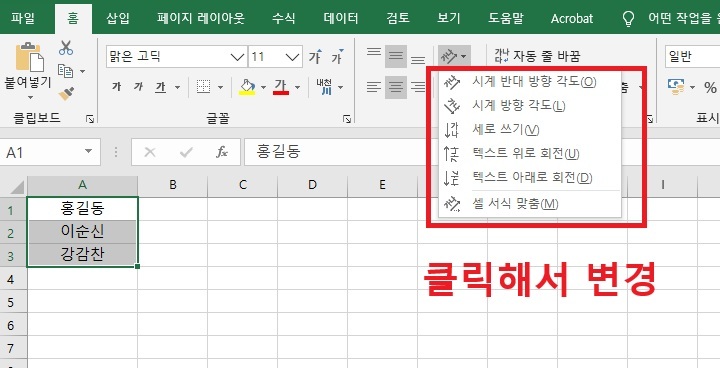This screenshot has height=368, width=720.
Task: Click the Paste (붙여넣기) clipboard icon
Action: point(29,57)
